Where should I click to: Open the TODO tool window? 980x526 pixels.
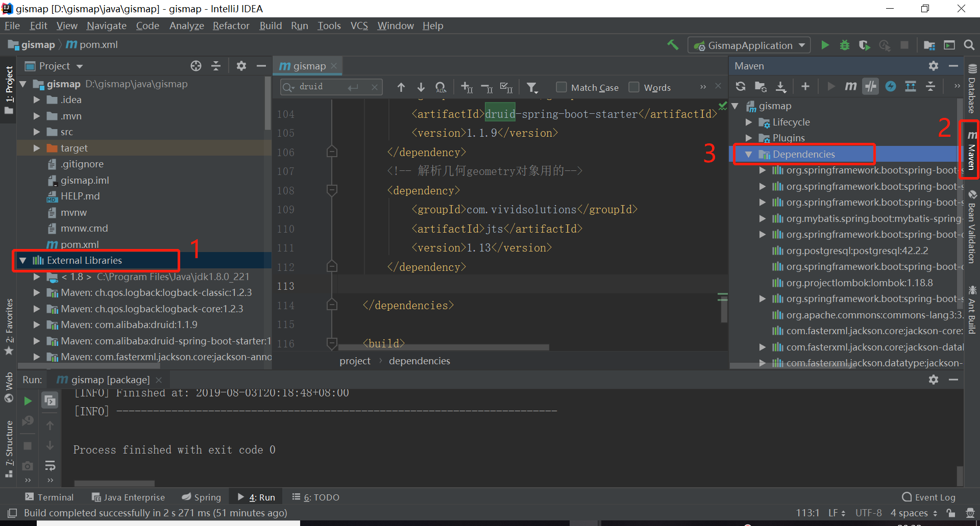(316, 497)
